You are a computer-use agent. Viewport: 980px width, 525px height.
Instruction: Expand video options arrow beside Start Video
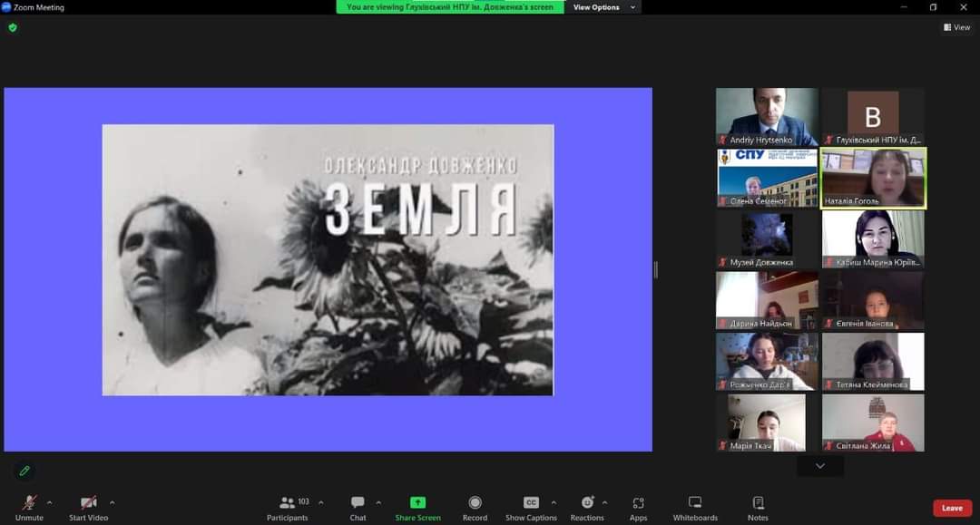112,502
